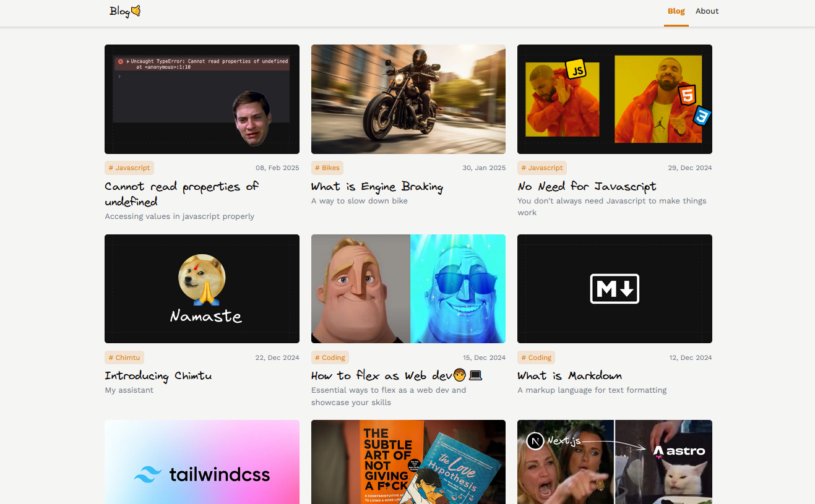Click the Blog logo in header
Image resolution: width=815 pixels, height=504 pixels.
point(124,11)
